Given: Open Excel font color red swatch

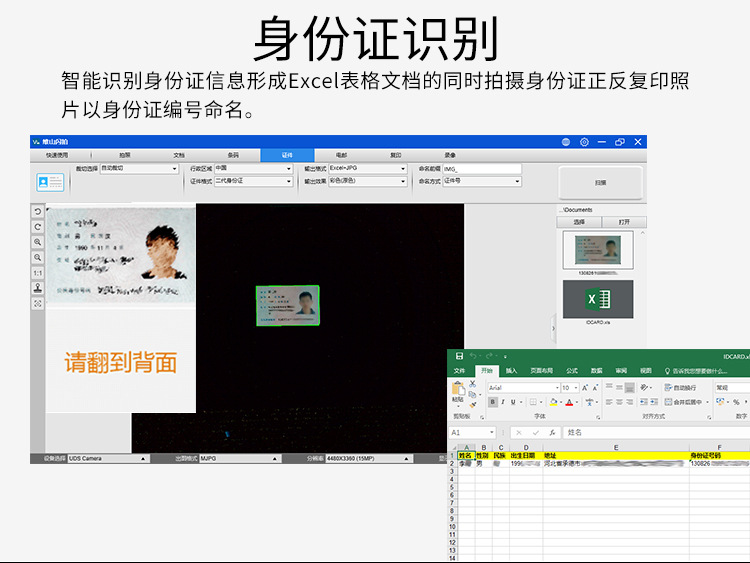Looking at the screenshot, I should (569, 402).
